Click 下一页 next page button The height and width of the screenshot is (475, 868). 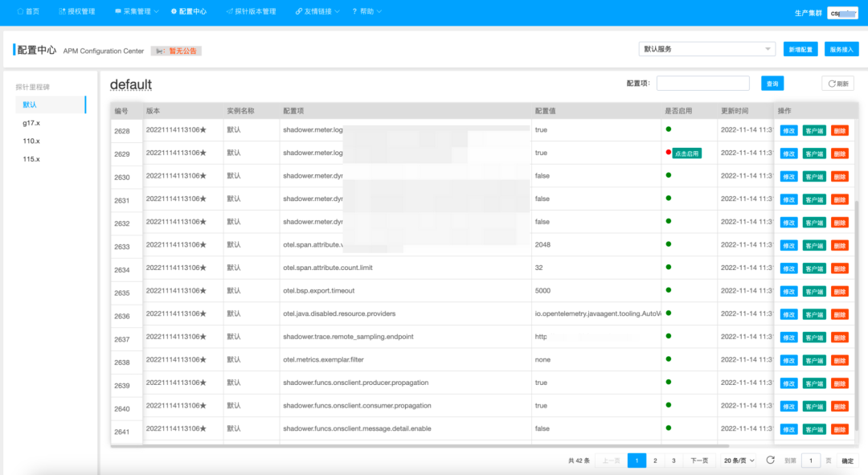(x=699, y=461)
